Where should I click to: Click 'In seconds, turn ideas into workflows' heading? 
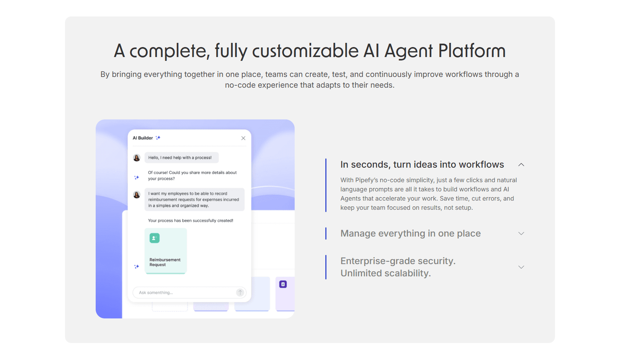click(x=422, y=165)
